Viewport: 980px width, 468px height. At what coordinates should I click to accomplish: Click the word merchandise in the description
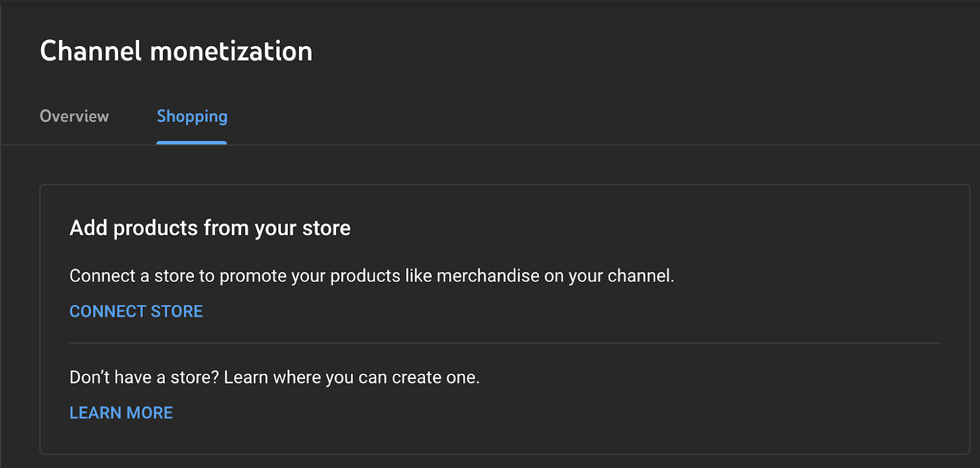[488, 276]
